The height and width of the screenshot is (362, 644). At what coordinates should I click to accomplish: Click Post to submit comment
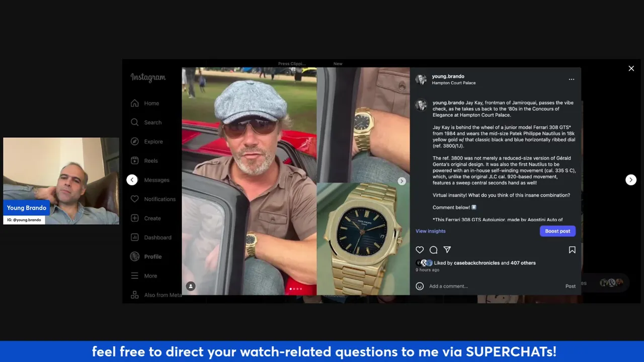pyautogui.click(x=570, y=286)
